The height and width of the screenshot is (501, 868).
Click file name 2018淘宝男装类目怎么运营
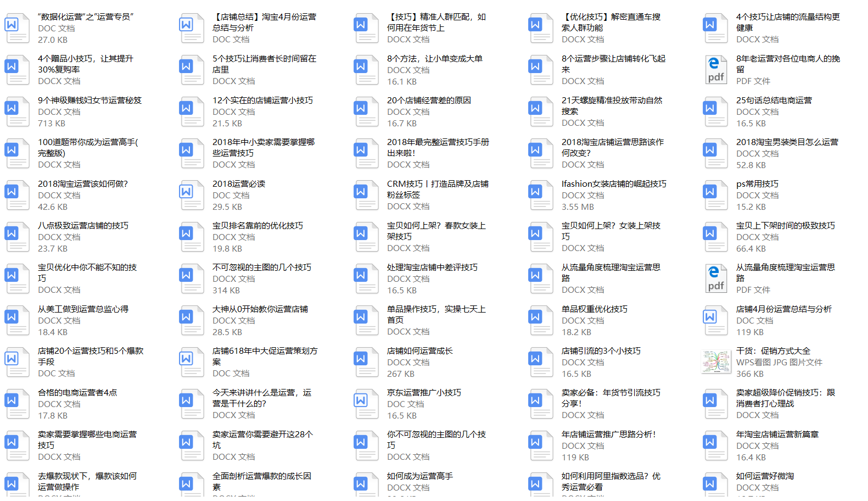[x=787, y=142]
